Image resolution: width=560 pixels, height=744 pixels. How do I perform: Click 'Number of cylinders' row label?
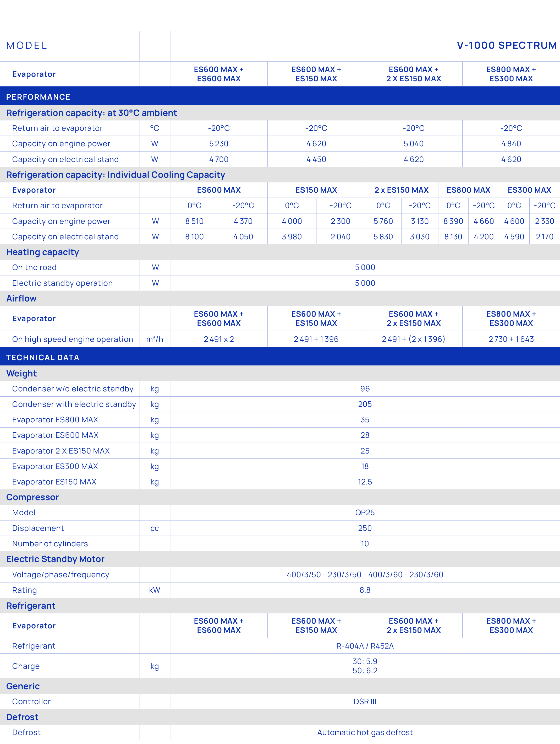coord(50,544)
